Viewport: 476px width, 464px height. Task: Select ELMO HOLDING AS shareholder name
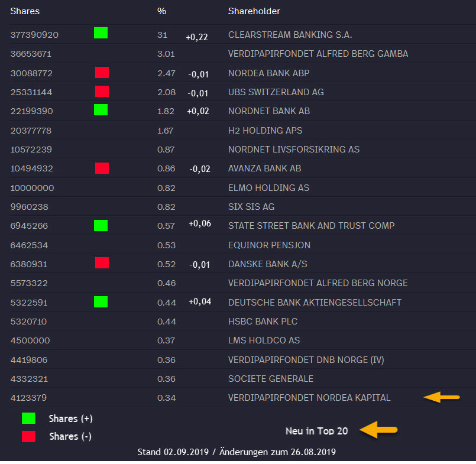point(268,188)
